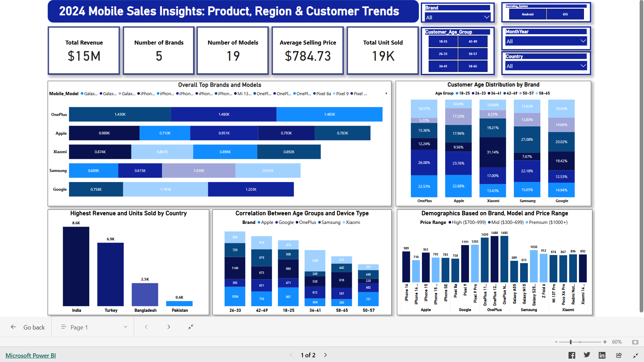This screenshot has width=644, height=362.
Task: Click OnePlus legend item in Correlation chart
Action: [306, 222]
